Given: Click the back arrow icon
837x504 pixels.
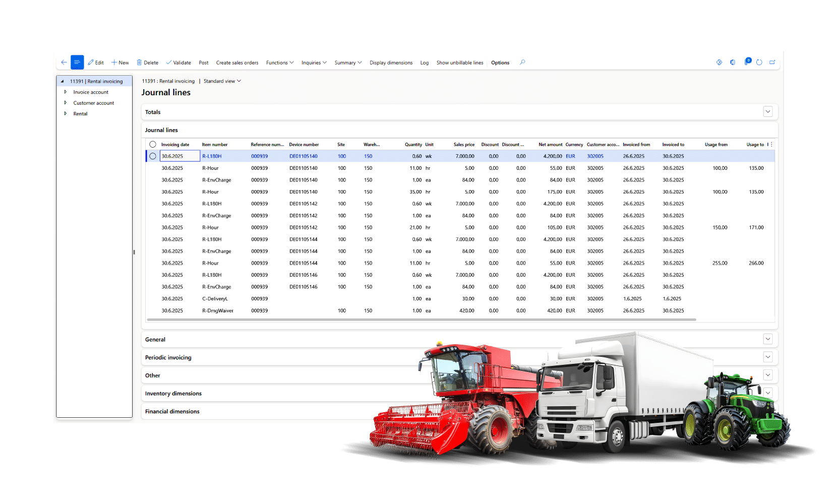Looking at the screenshot, I should tap(64, 62).
